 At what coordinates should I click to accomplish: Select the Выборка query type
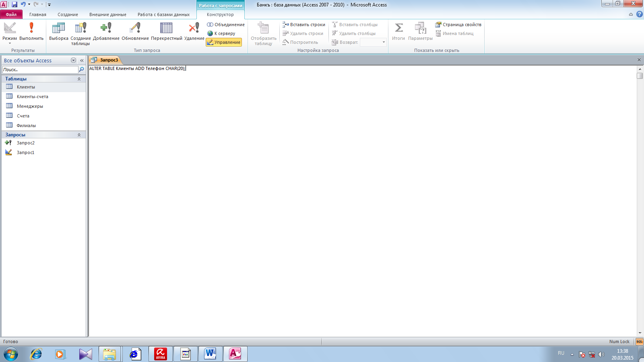(59, 32)
